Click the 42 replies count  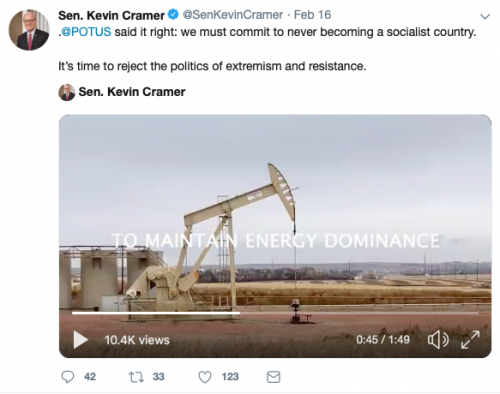coord(90,377)
